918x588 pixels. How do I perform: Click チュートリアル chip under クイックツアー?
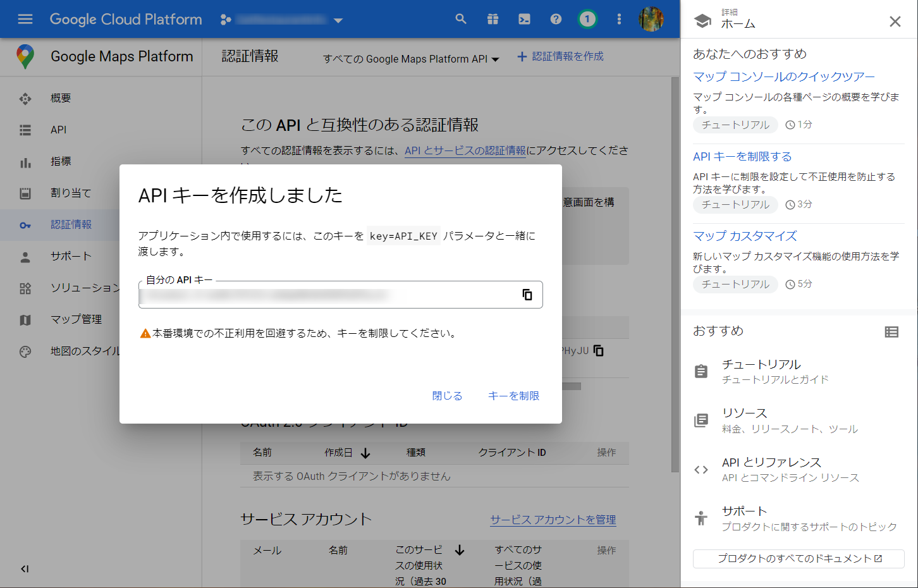tap(735, 125)
